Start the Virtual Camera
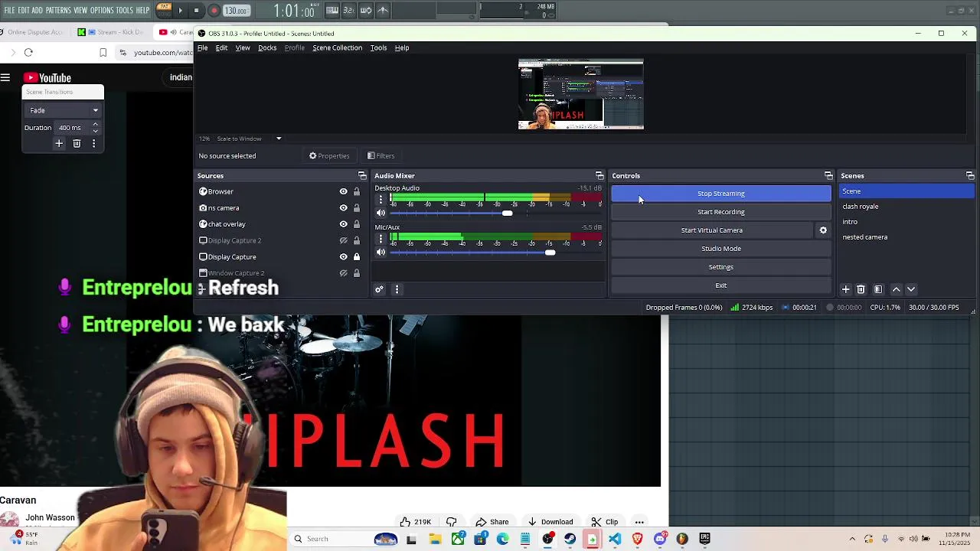980x551 pixels. (x=712, y=230)
